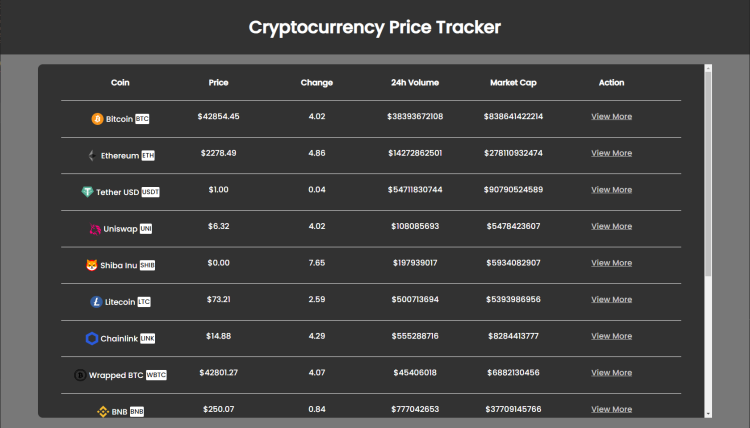The image size is (750, 428).
Task: Click the Wrapped BTC coin icon
Action: (80, 375)
